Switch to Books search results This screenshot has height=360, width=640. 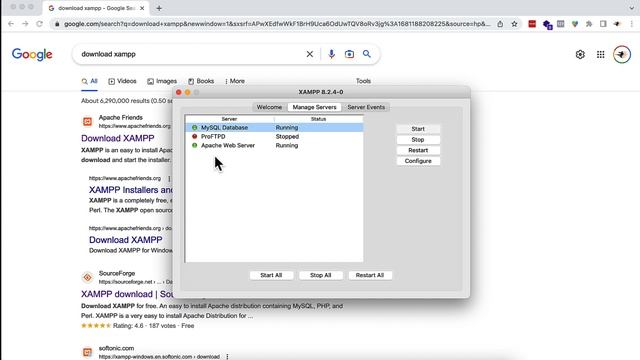point(201,81)
